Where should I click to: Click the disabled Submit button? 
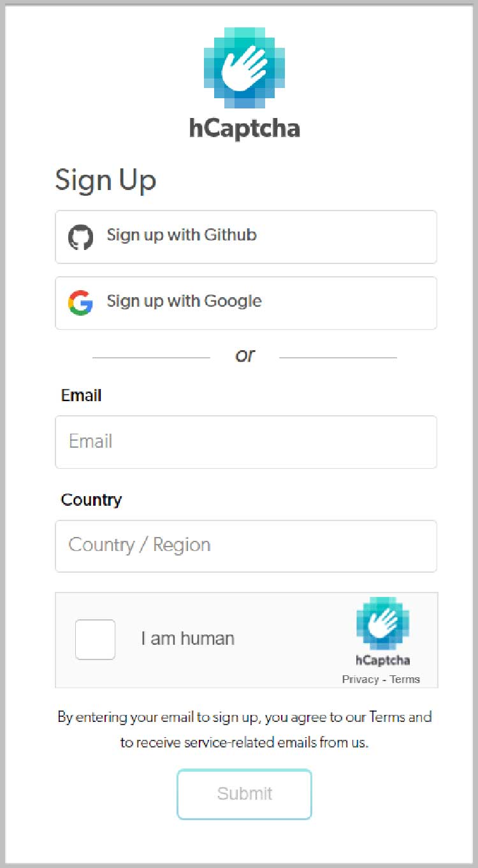tap(244, 794)
